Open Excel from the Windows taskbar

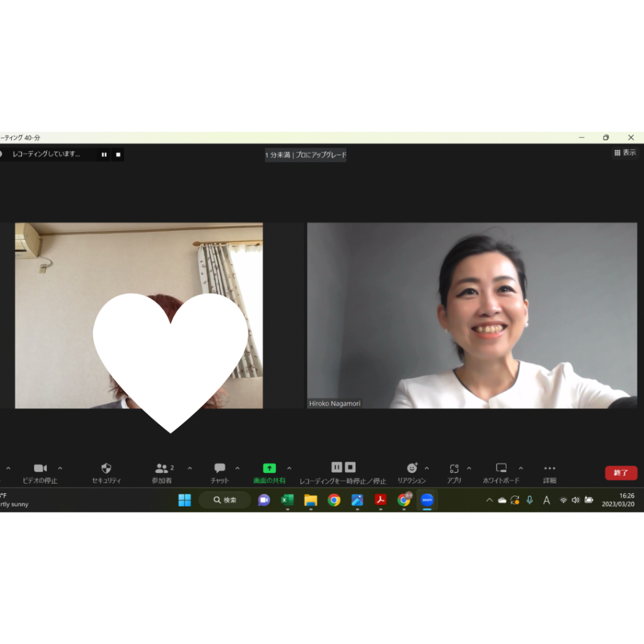click(x=287, y=500)
